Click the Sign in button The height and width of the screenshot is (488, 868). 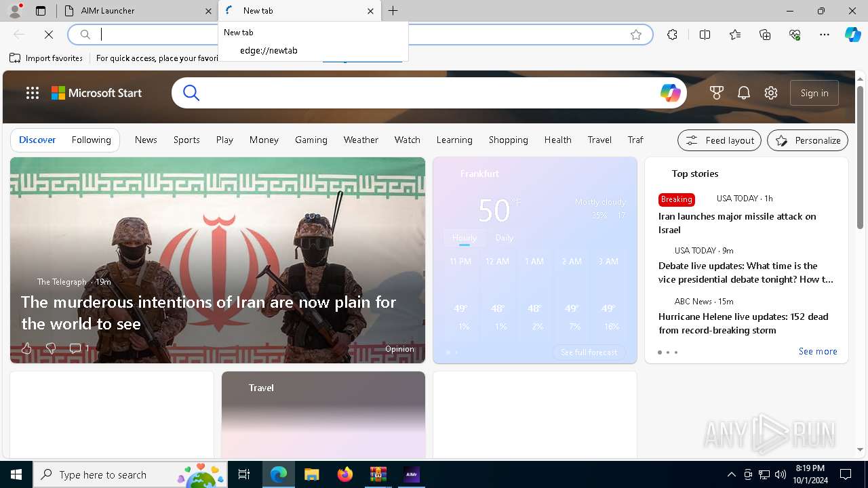[814, 93]
